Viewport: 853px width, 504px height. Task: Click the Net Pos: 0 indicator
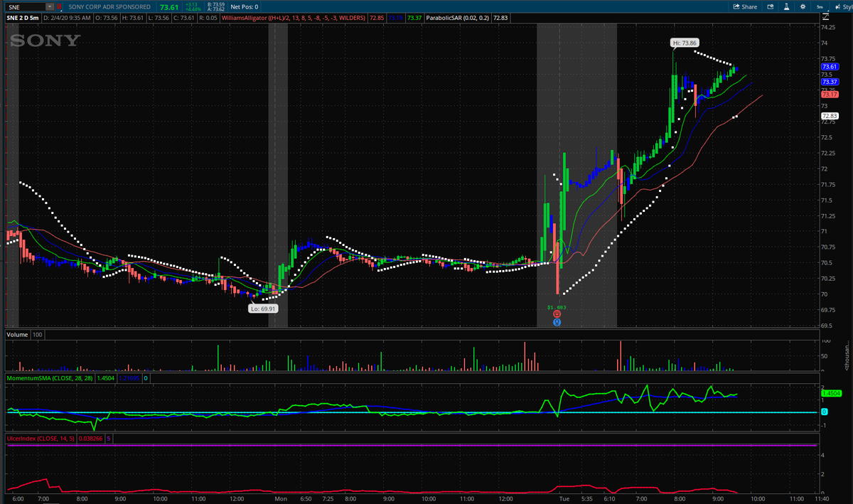245,6
